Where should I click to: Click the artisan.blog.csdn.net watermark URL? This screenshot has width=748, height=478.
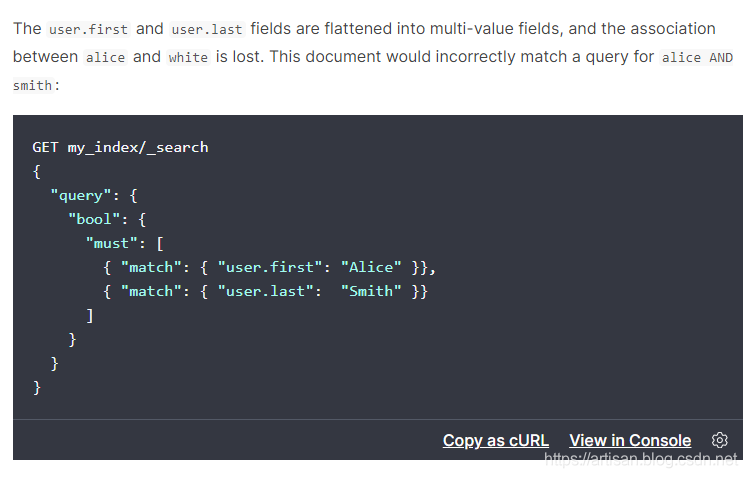640,459
